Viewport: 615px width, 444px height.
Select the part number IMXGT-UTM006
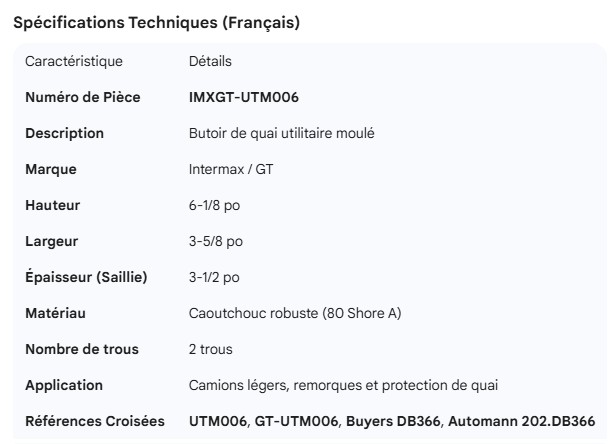(244, 97)
